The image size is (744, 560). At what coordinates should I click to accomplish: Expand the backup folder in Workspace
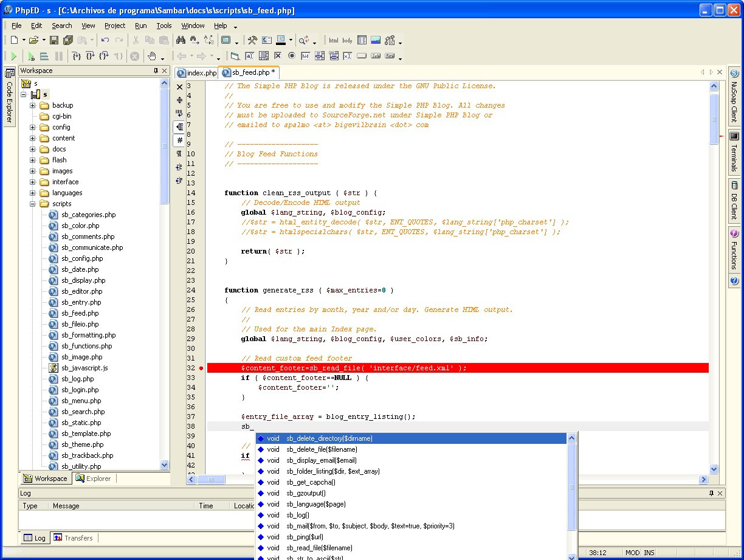(32, 105)
